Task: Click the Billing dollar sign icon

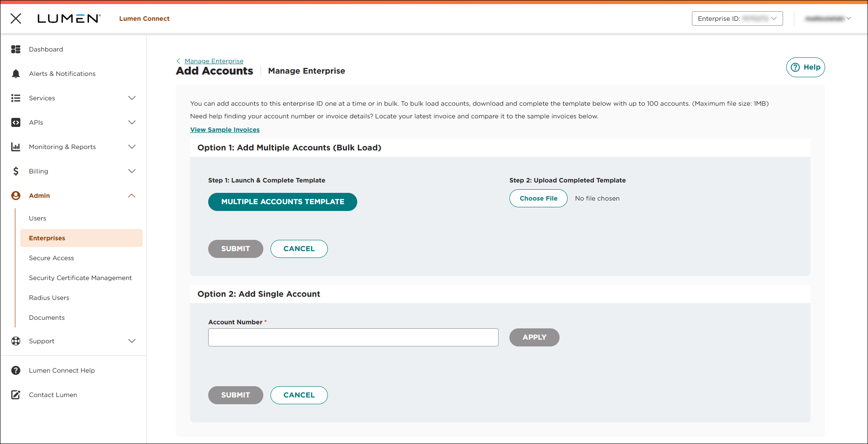Action: click(x=16, y=171)
